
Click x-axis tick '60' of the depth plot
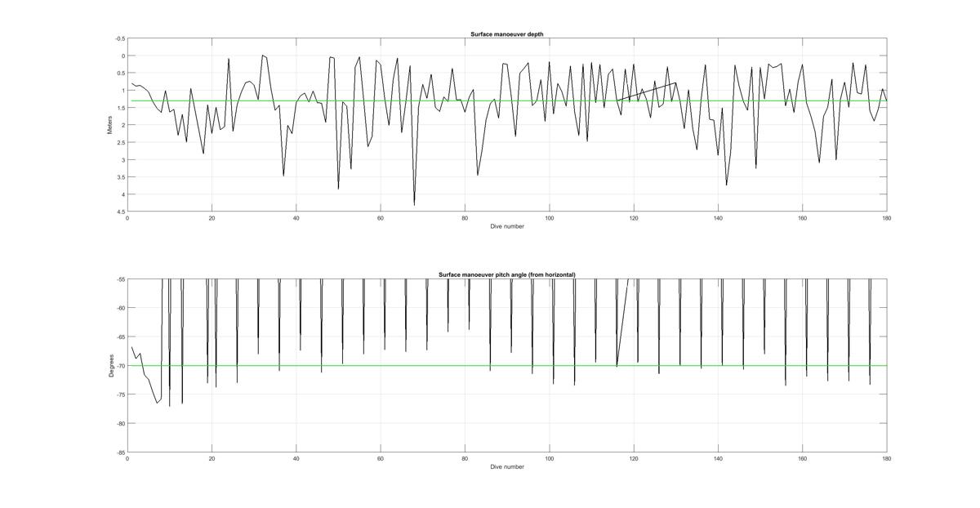(381, 218)
